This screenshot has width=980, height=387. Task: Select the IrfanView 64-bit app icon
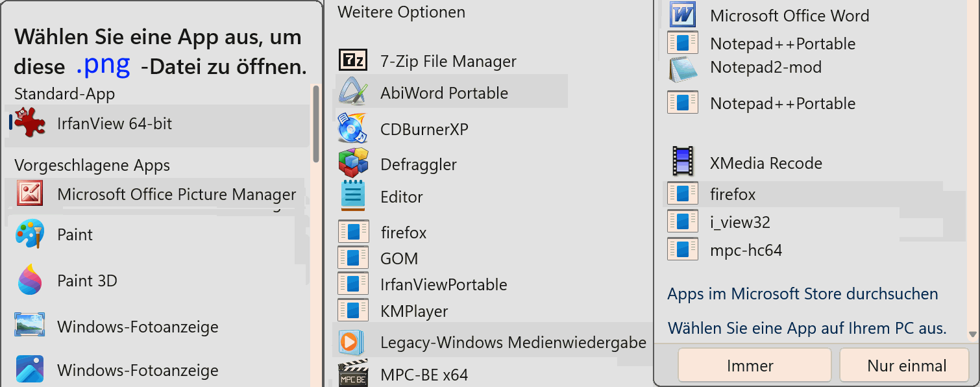29,124
